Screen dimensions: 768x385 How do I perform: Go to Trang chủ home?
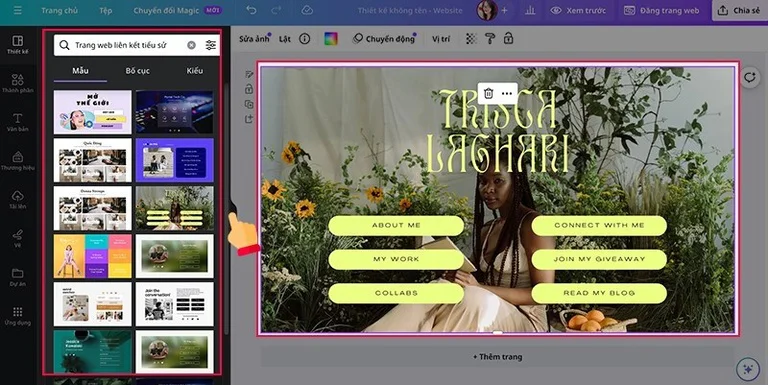point(59,10)
